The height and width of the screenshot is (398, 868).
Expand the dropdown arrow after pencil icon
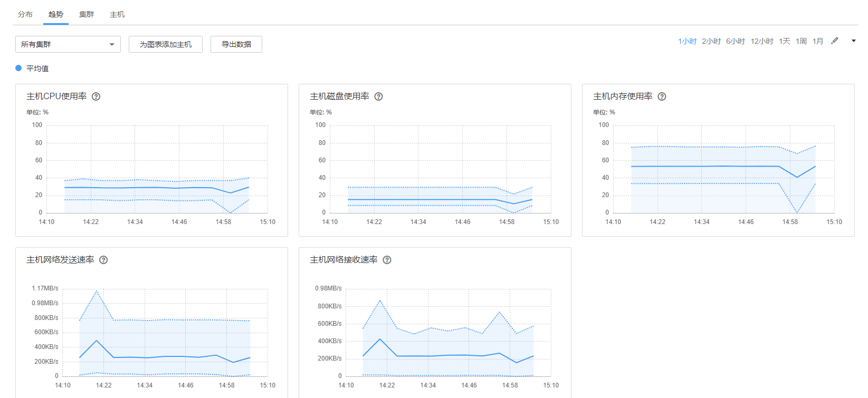click(x=854, y=41)
